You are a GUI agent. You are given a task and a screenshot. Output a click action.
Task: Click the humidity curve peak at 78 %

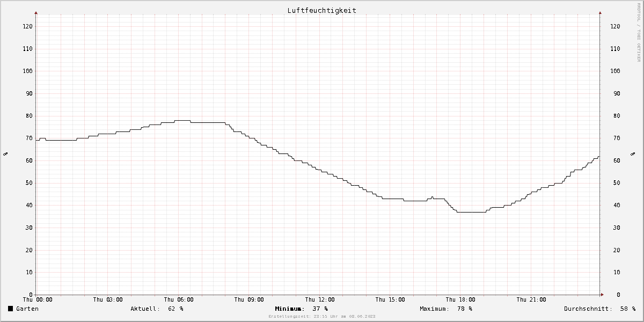(x=182, y=120)
